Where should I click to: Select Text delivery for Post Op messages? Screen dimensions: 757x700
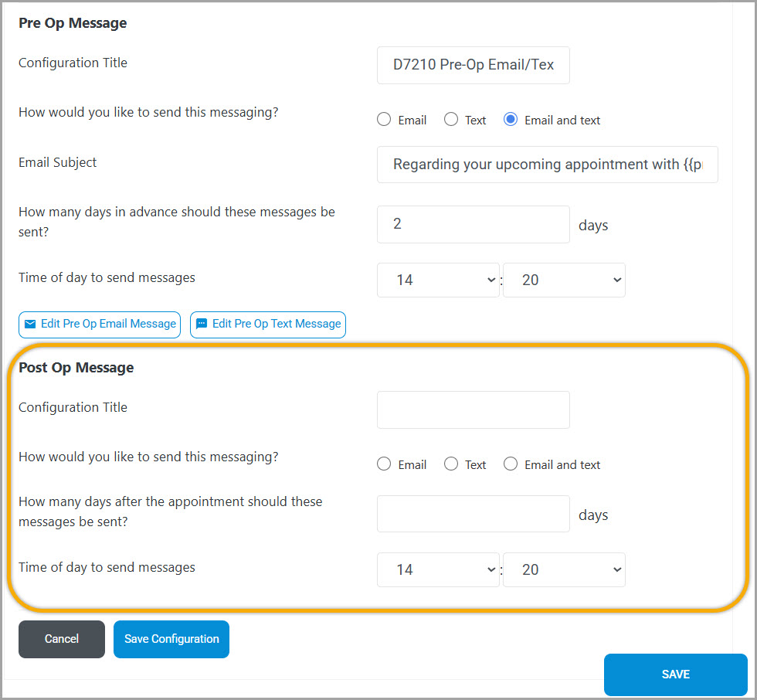pos(450,464)
